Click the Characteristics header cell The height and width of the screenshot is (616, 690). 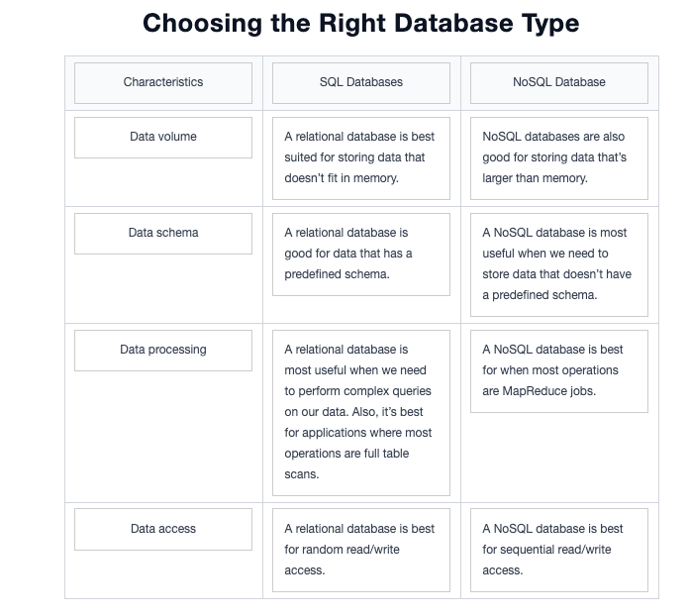pyautogui.click(x=163, y=83)
